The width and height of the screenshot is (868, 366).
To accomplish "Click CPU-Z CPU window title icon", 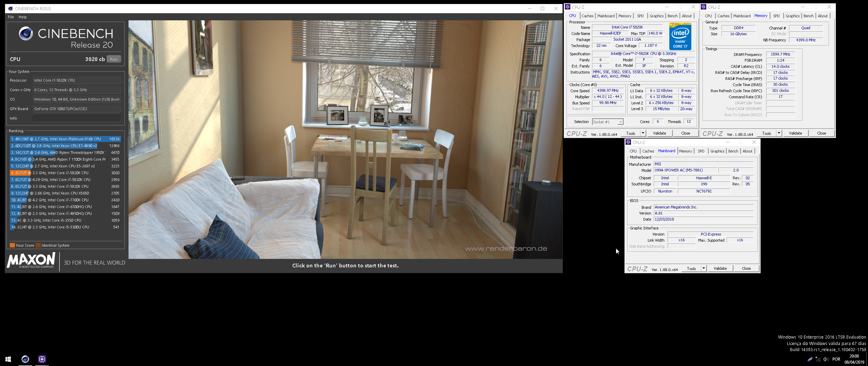I will tap(568, 7).
